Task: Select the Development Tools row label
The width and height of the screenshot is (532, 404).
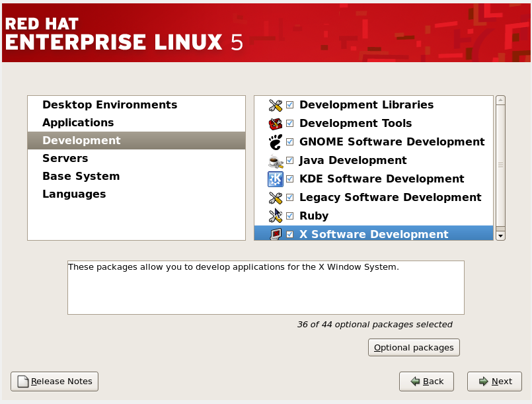Action: point(356,123)
